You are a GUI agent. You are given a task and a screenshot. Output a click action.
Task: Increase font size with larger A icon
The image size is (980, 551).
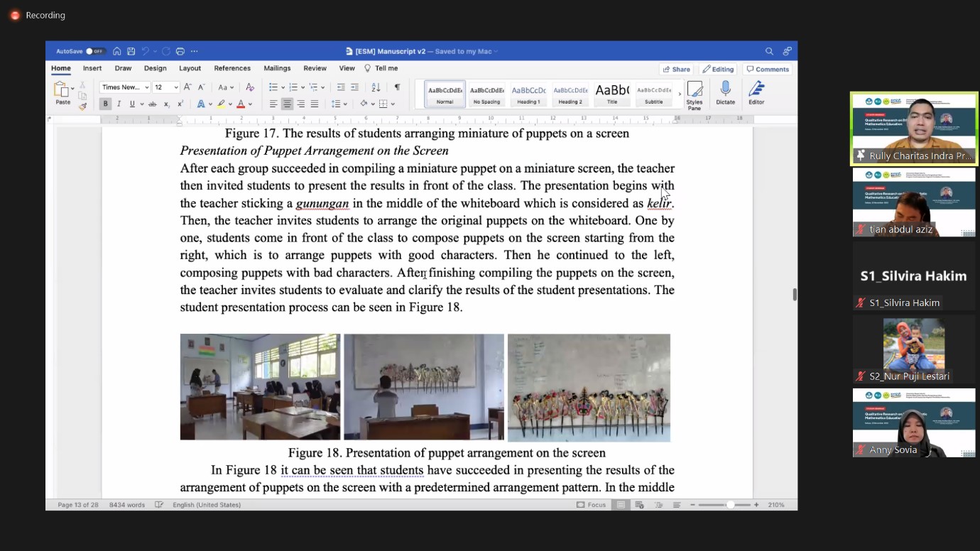click(x=187, y=87)
